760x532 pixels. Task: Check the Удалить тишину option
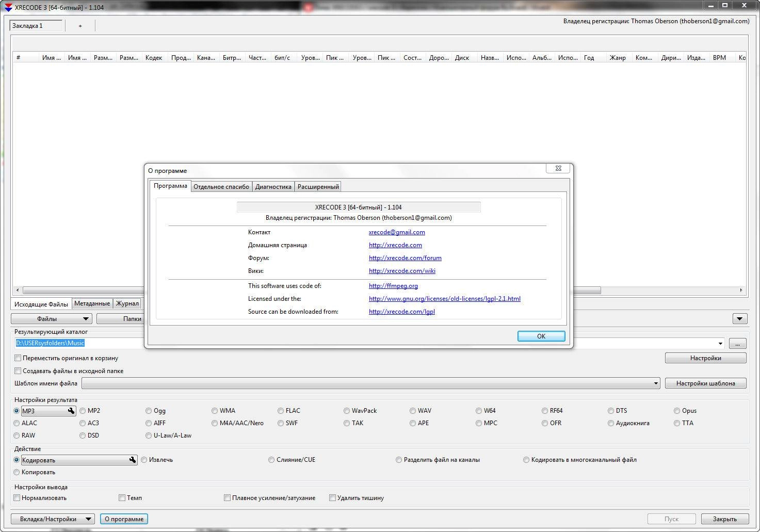coord(333,498)
